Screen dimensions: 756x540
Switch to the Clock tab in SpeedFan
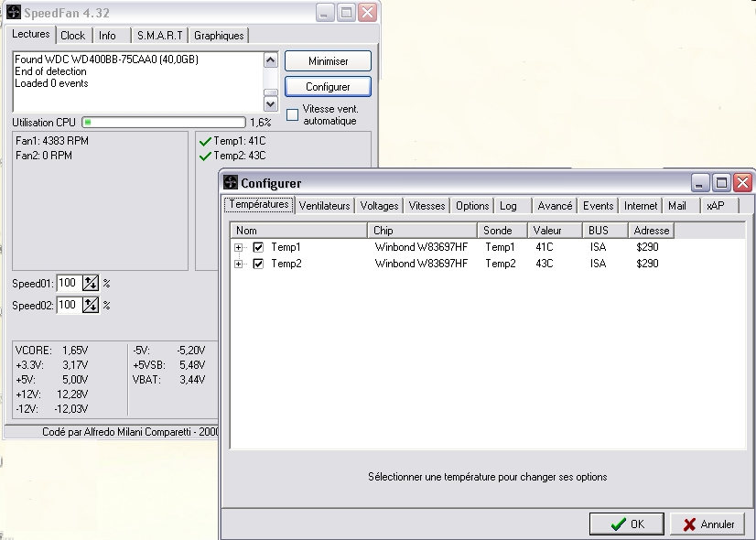(73, 36)
